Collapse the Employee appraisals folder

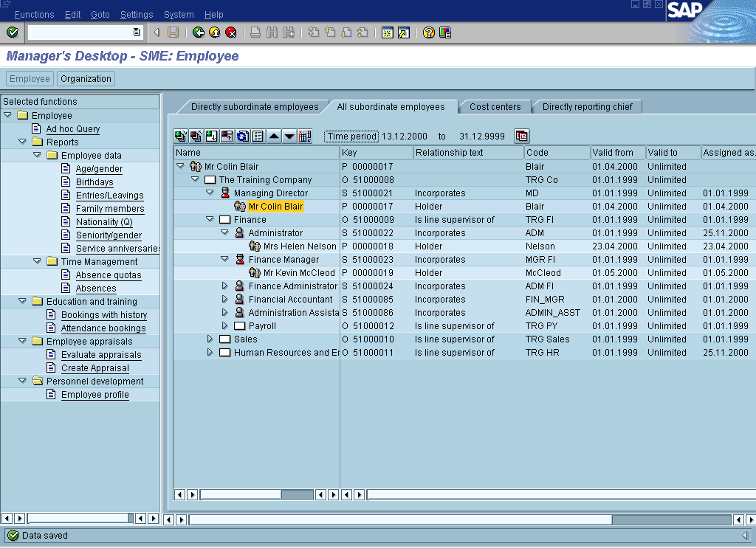[x=22, y=341]
